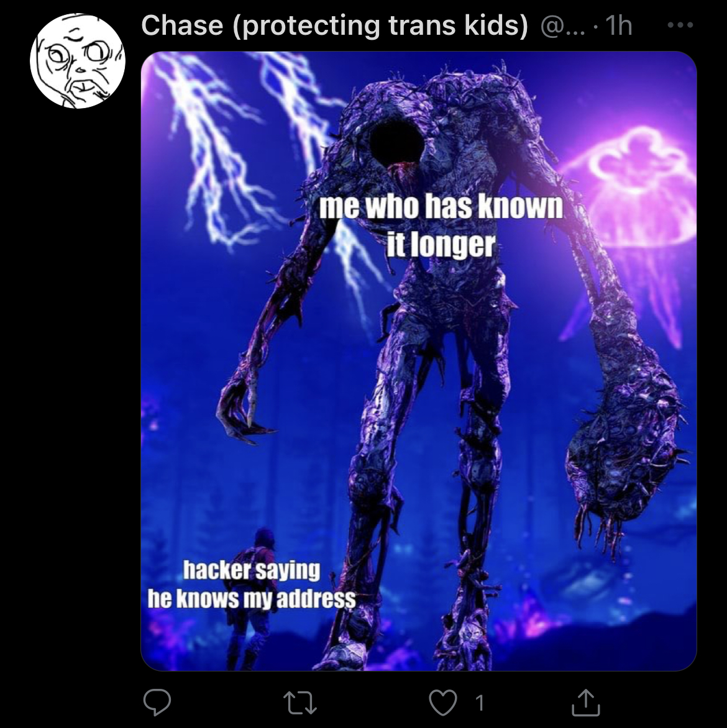View the like count number 1

480,703
